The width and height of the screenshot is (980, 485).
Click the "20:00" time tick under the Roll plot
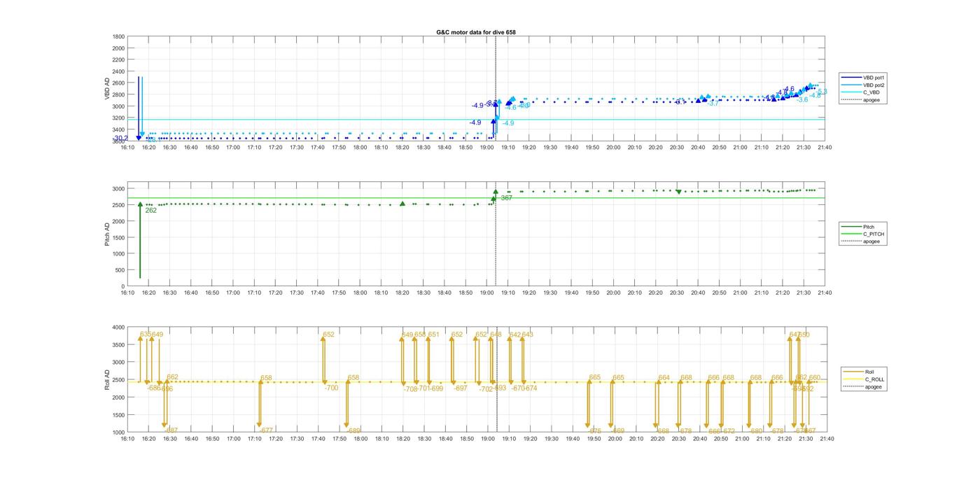point(615,439)
